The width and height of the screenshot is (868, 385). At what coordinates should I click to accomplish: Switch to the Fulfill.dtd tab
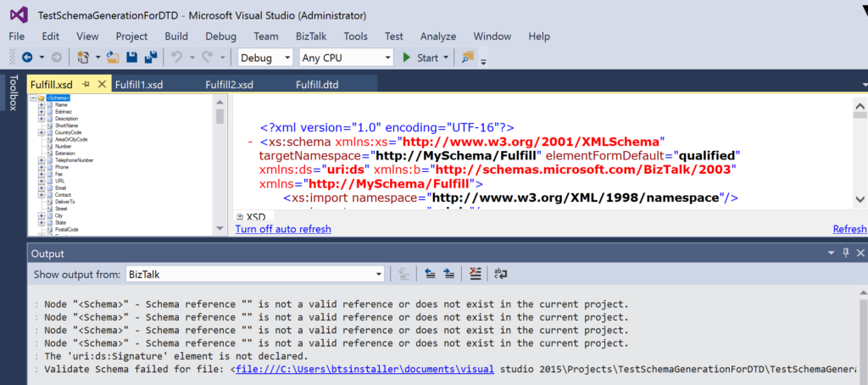[317, 85]
